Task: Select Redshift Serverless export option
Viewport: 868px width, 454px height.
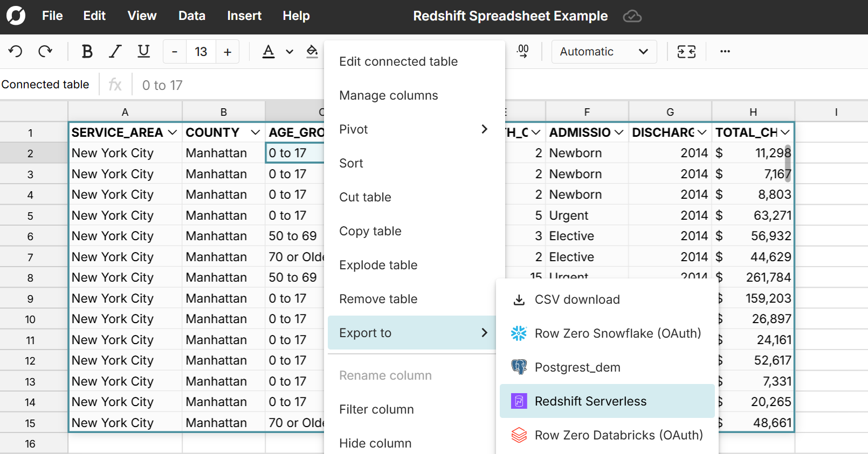Action: 590,401
